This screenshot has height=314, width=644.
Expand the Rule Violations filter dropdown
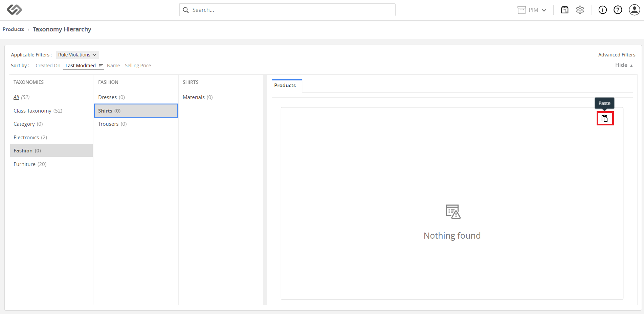pos(77,55)
